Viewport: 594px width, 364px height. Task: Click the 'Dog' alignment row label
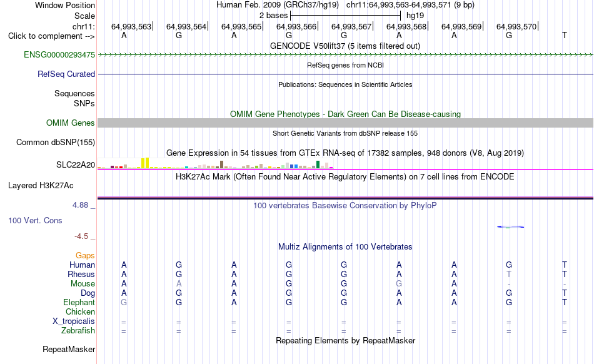pos(88,293)
